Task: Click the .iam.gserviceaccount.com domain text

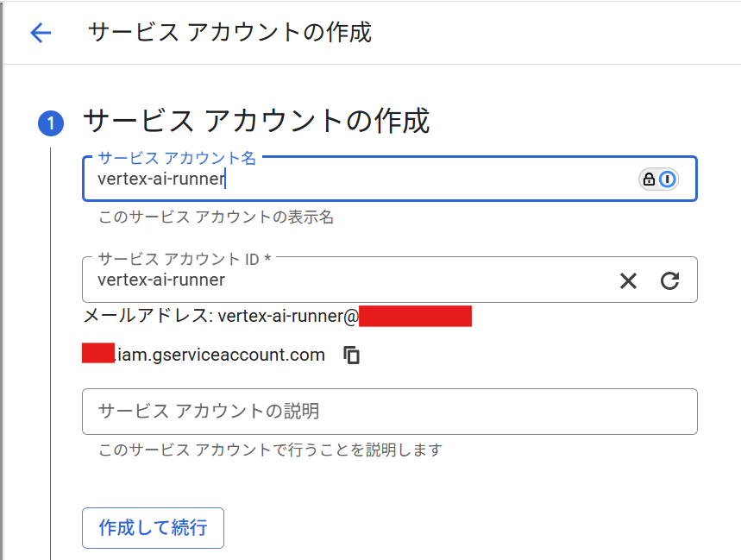Action: (221, 355)
